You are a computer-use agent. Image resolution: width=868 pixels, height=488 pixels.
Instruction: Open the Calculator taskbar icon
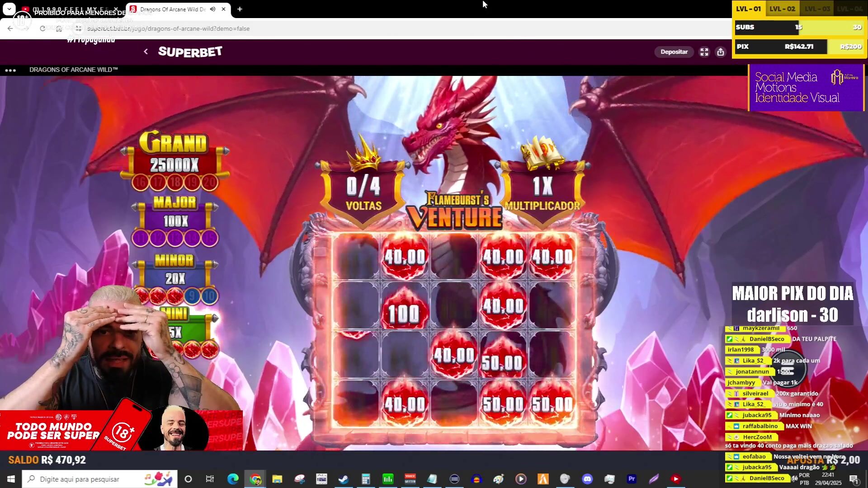pos(366,479)
